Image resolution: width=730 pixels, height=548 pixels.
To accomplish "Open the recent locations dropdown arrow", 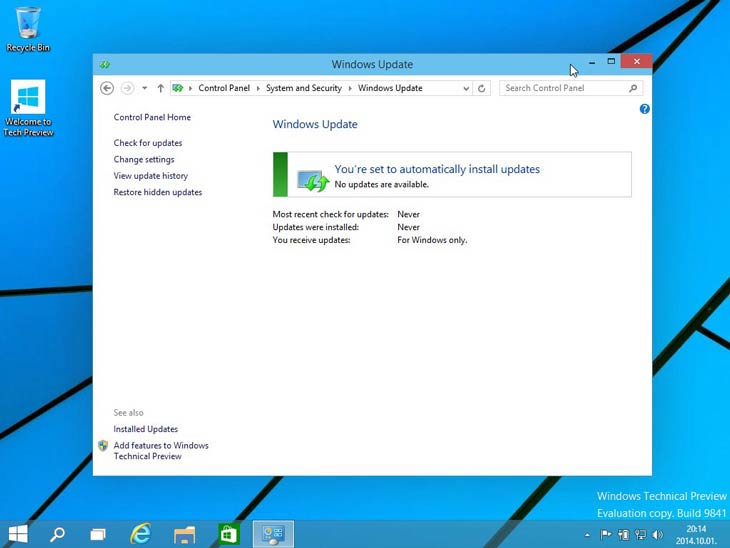I will (145, 88).
